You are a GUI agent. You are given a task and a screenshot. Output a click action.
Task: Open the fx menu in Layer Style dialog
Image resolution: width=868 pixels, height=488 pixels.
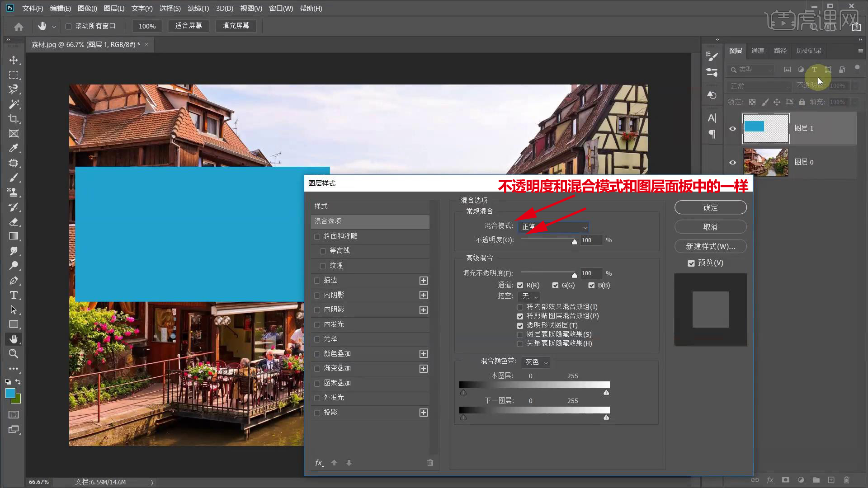point(319,463)
